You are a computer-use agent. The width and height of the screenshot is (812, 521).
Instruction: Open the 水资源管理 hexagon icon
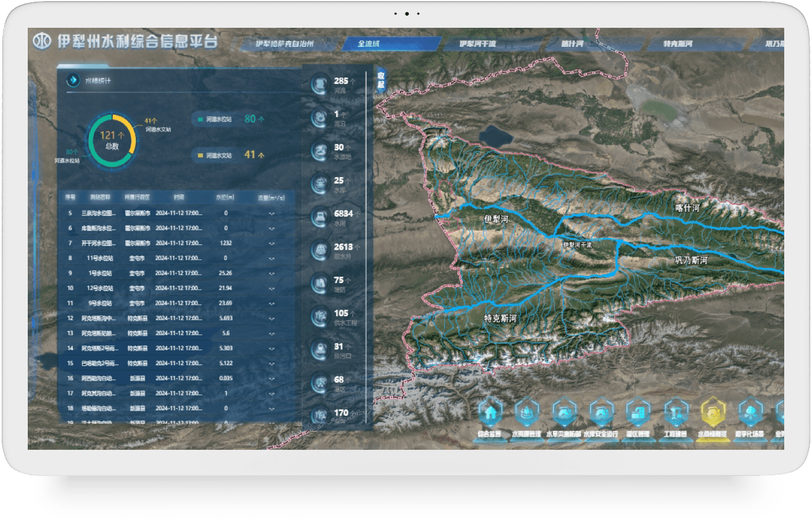coord(527,413)
